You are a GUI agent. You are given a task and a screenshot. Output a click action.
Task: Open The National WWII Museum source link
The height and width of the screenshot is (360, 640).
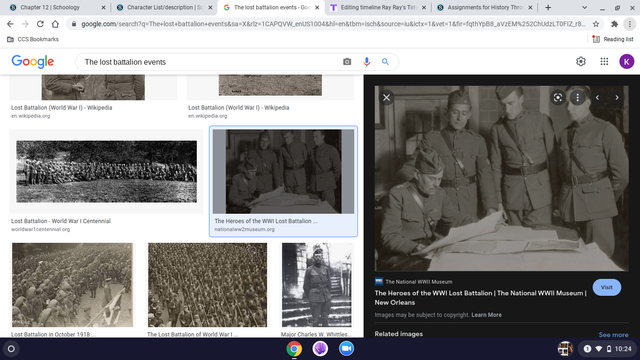(x=413, y=282)
